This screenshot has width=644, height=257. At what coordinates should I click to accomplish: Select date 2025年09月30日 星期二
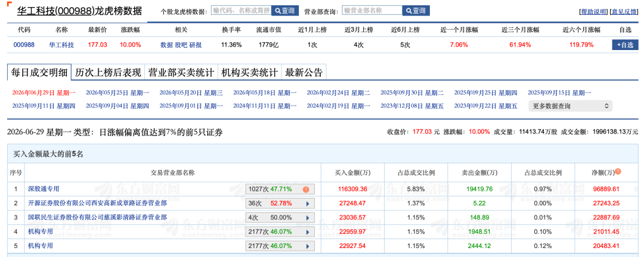click(x=412, y=92)
